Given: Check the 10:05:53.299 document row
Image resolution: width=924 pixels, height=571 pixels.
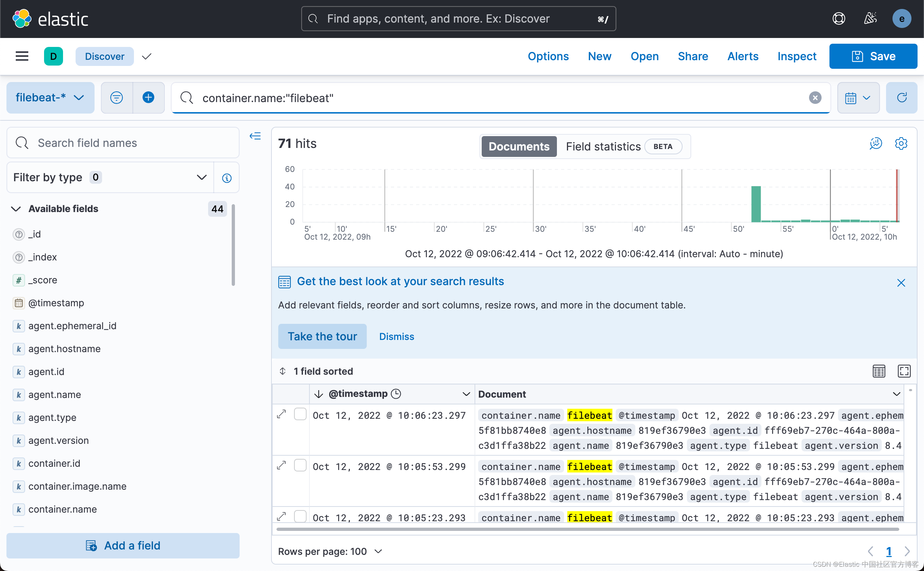Looking at the screenshot, I should tap(300, 466).
